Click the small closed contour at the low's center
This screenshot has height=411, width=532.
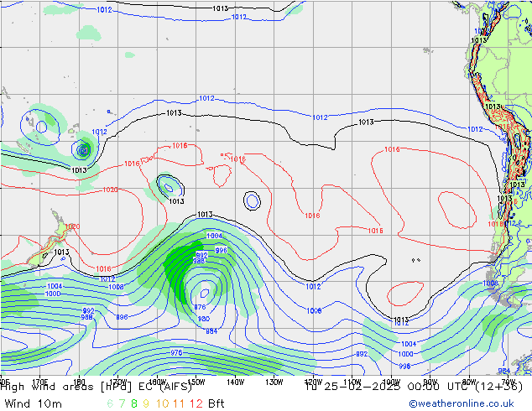(205, 293)
